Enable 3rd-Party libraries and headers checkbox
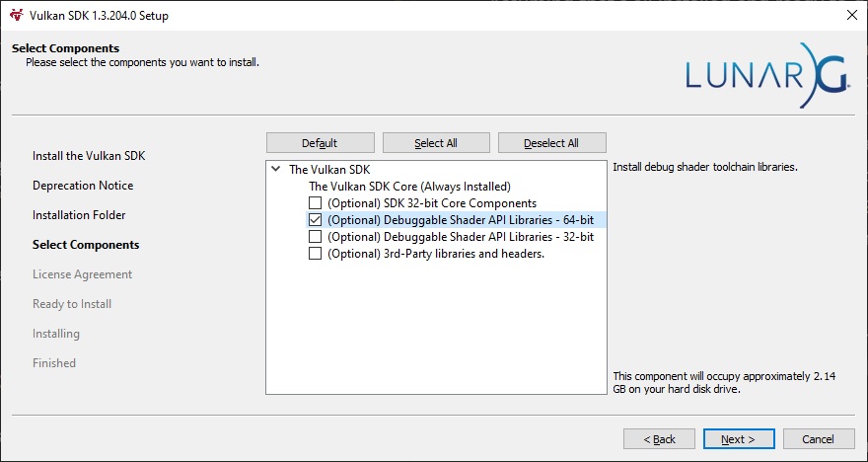This screenshot has width=868, height=462. [315, 254]
